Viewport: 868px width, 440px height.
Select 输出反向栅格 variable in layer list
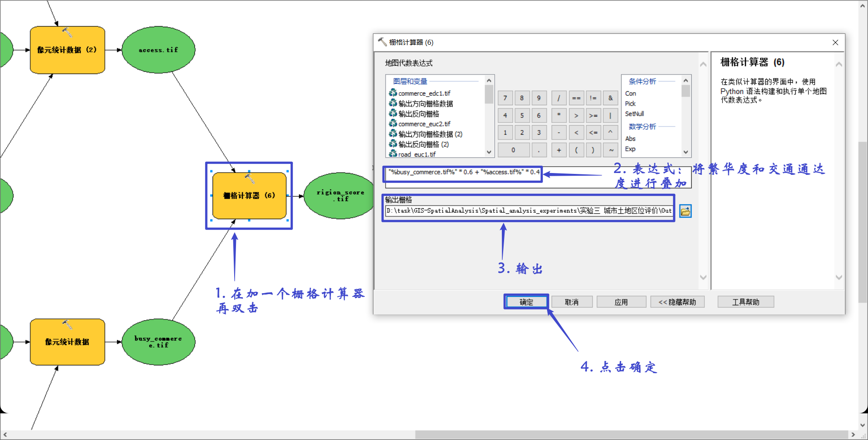419,114
